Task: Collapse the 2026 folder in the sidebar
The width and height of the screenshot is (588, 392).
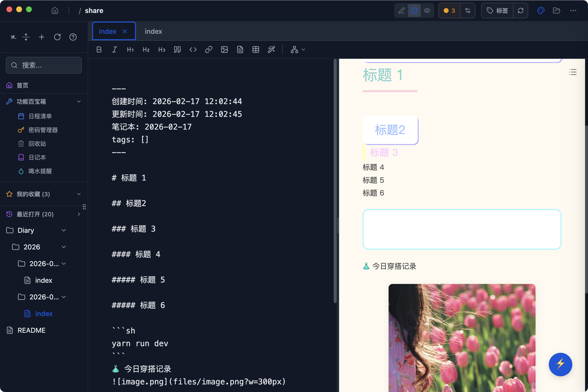Action: point(64,247)
